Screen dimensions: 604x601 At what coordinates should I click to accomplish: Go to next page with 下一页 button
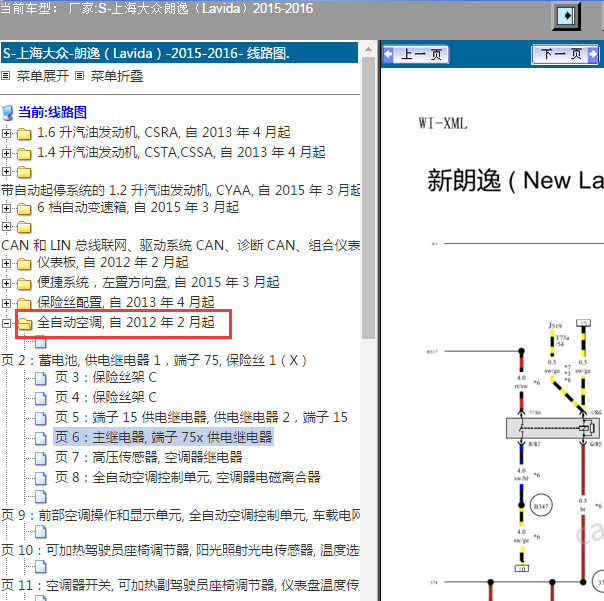(565, 55)
